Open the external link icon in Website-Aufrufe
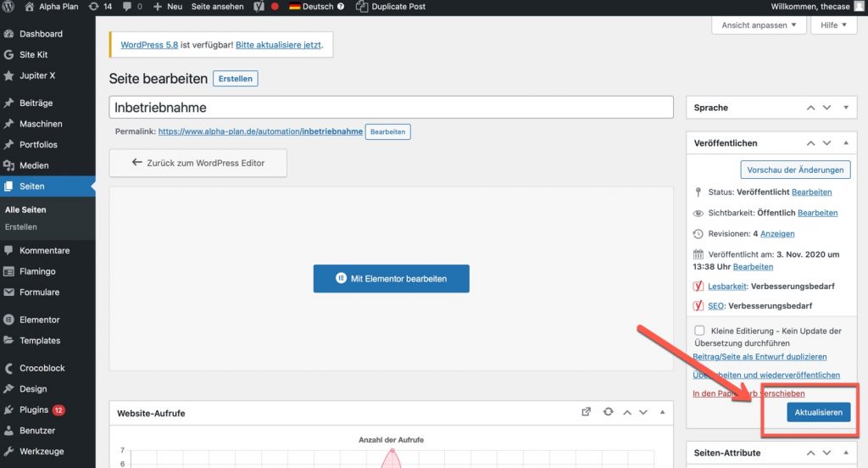 [x=586, y=413]
